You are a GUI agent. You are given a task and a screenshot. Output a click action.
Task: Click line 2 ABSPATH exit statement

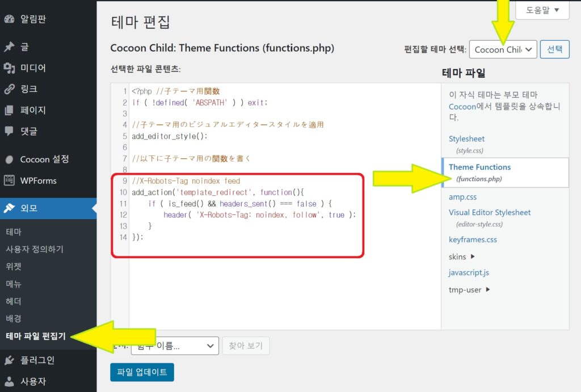199,103
